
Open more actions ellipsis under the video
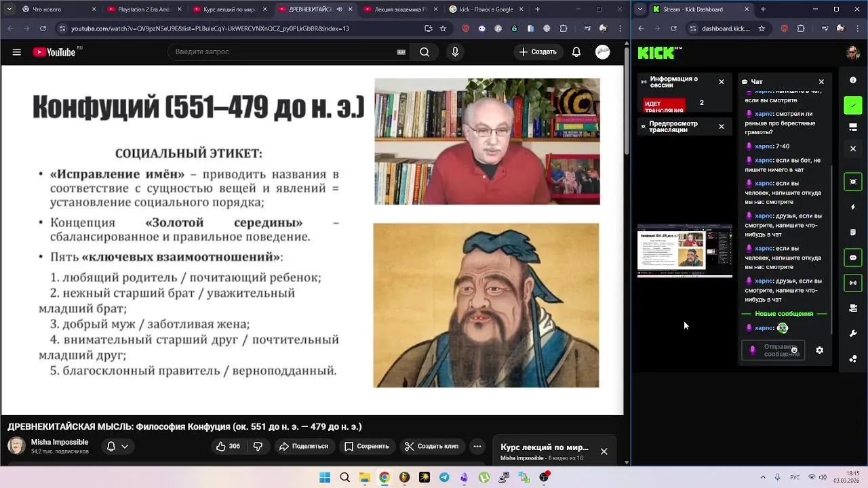(477, 447)
